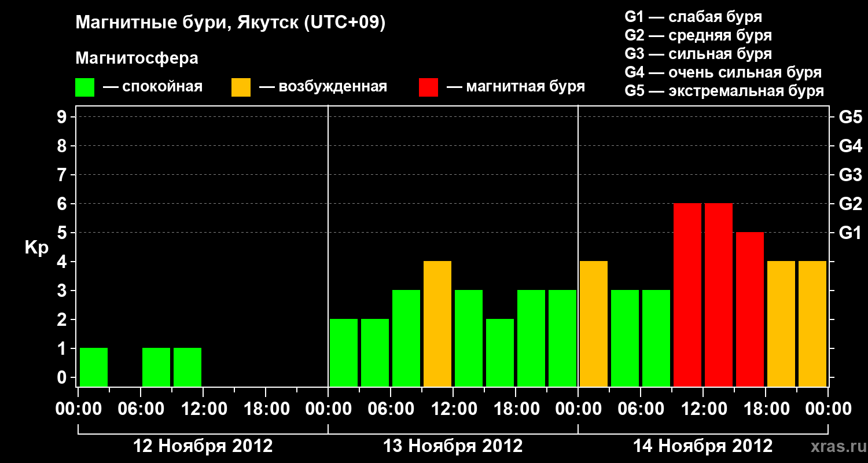
Task: Click the first red Kp 6 bar on 14 November
Action: [x=687, y=295]
